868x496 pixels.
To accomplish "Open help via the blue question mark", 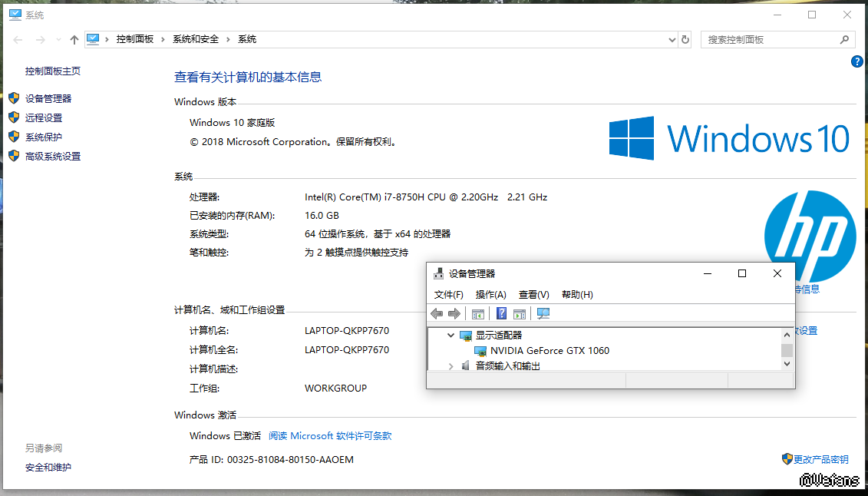I will [856, 61].
